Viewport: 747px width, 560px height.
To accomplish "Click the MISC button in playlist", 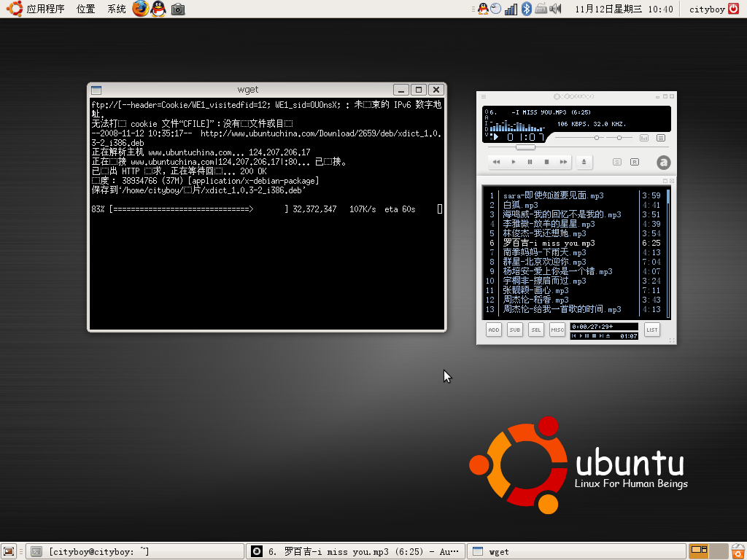I will pyautogui.click(x=557, y=330).
